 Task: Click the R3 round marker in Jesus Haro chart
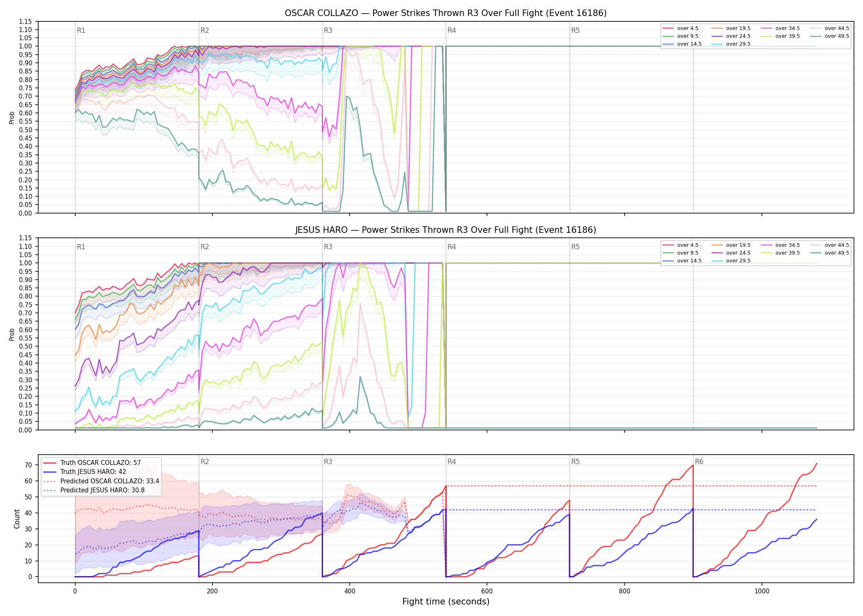328,247
